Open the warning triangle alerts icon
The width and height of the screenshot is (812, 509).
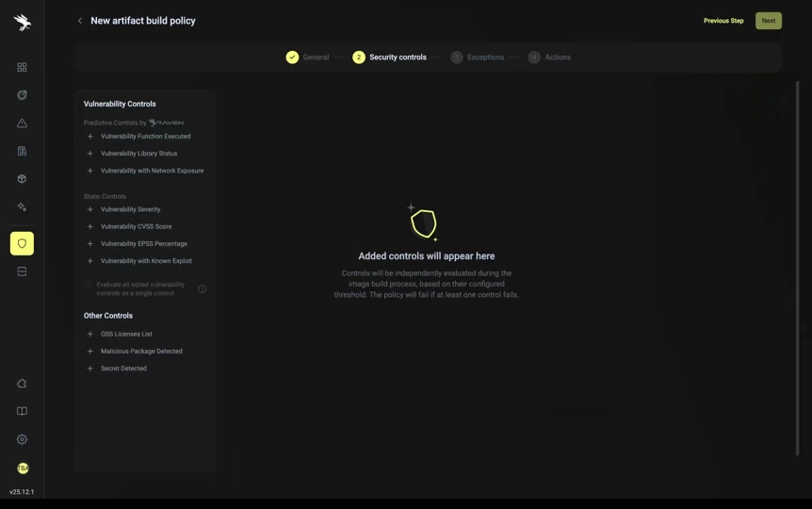click(x=22, y=123)
